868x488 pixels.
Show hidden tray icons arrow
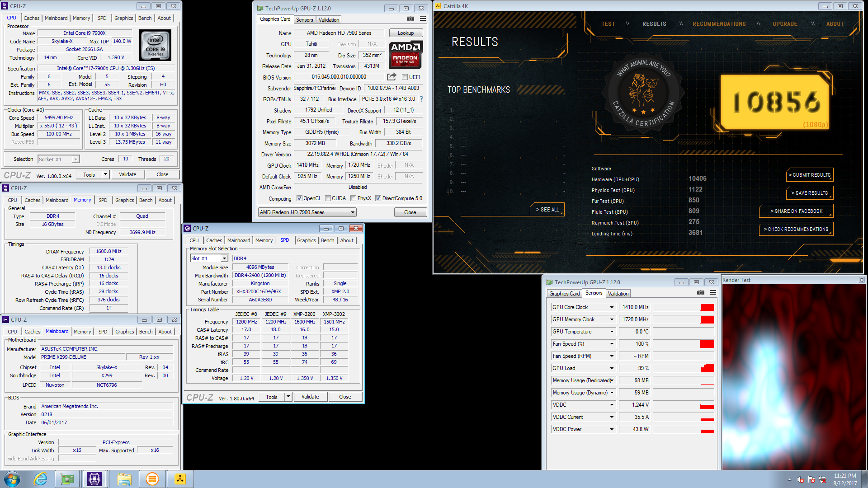(x=789, y=479)
